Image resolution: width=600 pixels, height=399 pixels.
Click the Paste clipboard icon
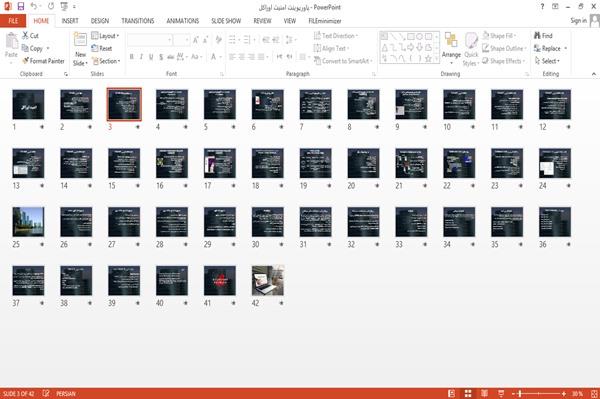click(x=11, y=41)
